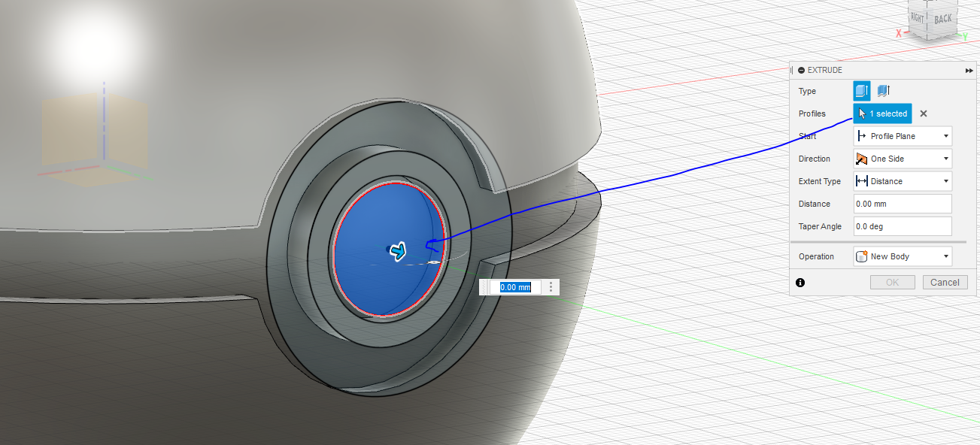This screenshot has height=445, width=980.
Task: Click the Distance input field in dialog
Action: (903, 204)
